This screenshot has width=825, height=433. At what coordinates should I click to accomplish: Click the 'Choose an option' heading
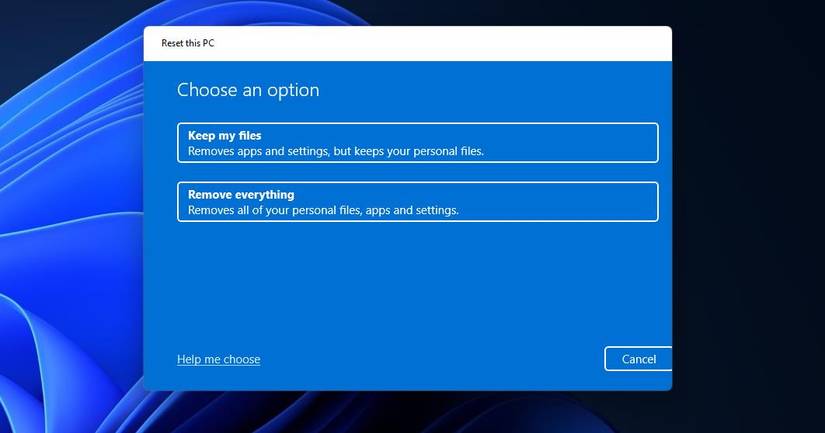[248, 90]
